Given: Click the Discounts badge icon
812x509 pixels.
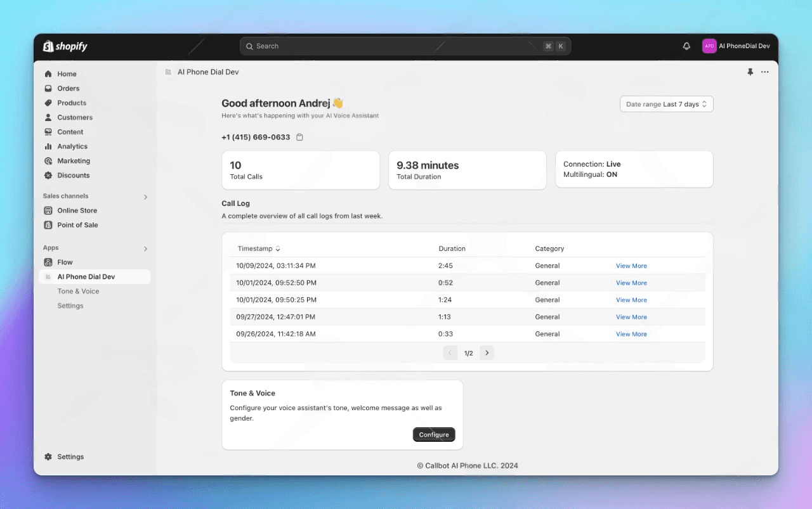Looking at the screenshot, I should 48,176.
